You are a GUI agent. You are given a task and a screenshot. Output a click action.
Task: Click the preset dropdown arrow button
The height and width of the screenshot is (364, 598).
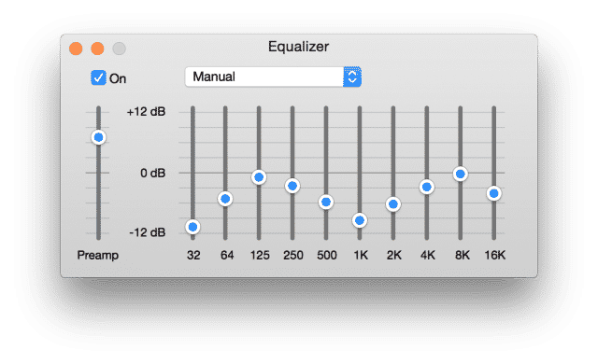[x=352, y=77]
